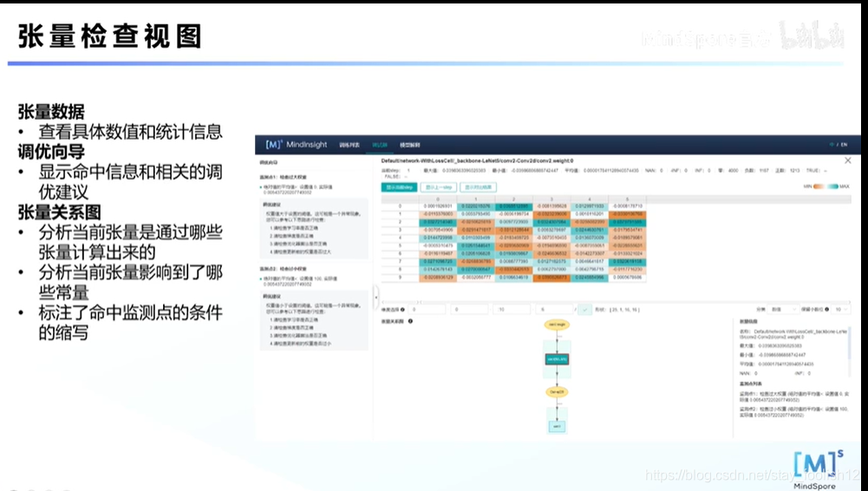Click shape text [25, 1, 16, 16]
This screenshot has width=868, height=491.
pyautogui.click(x=623, y=310)
